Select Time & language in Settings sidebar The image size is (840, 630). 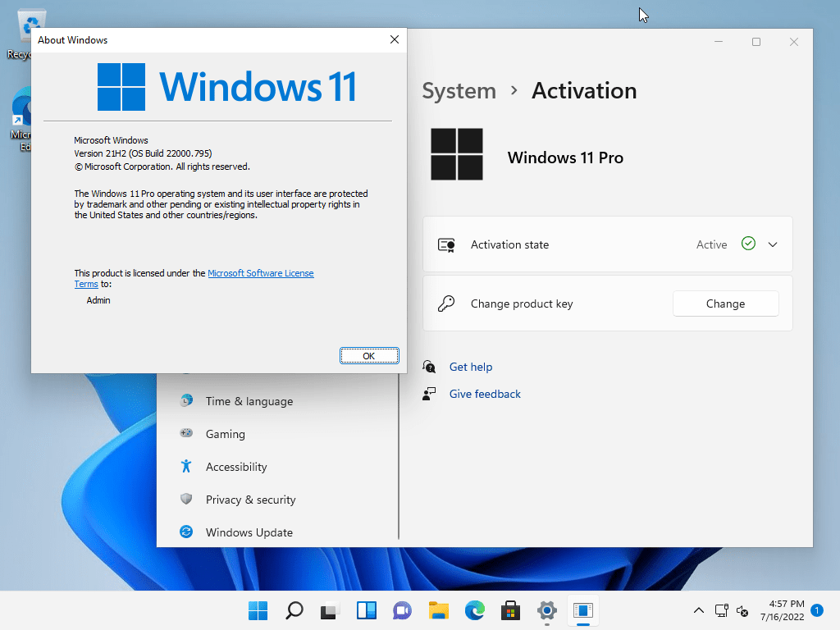(x=249, y=401)
